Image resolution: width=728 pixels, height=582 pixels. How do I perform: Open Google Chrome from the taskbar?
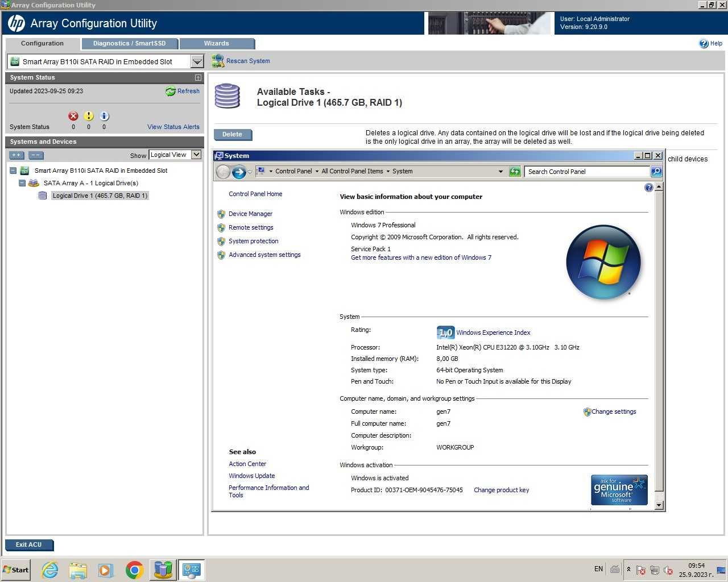point(134,569)
